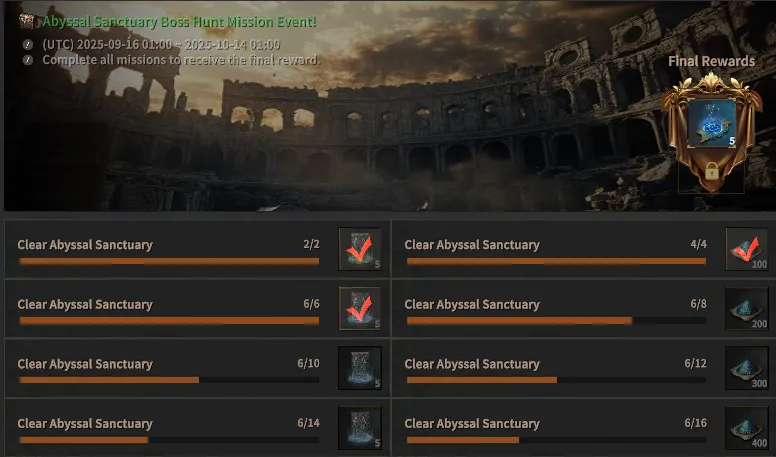
Task: Click the 6/16 mission progress counter
Action: [x=695, y=423]
